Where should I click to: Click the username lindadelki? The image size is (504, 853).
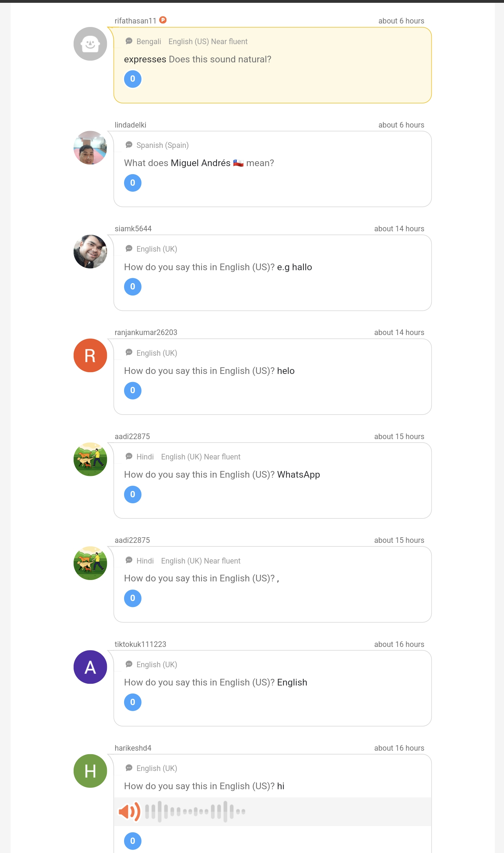tap(130, 125)
